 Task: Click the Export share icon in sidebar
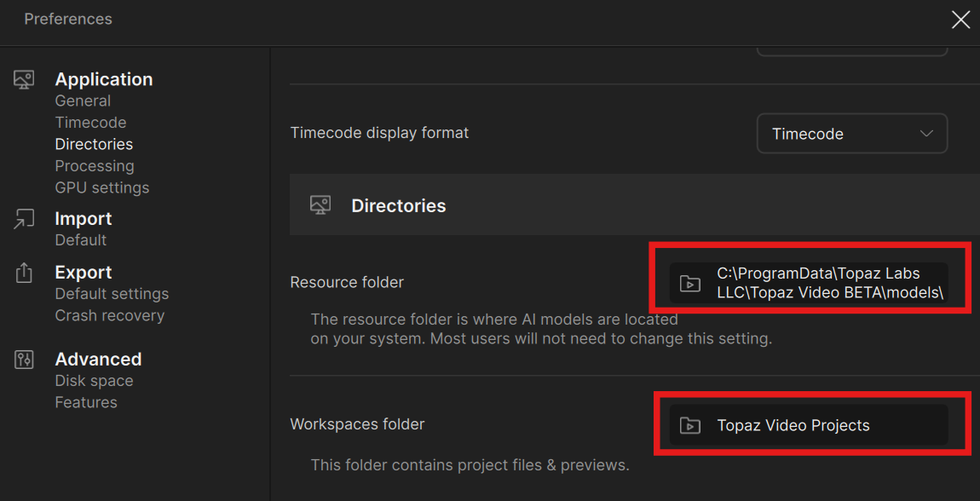[x=24, y=273]
